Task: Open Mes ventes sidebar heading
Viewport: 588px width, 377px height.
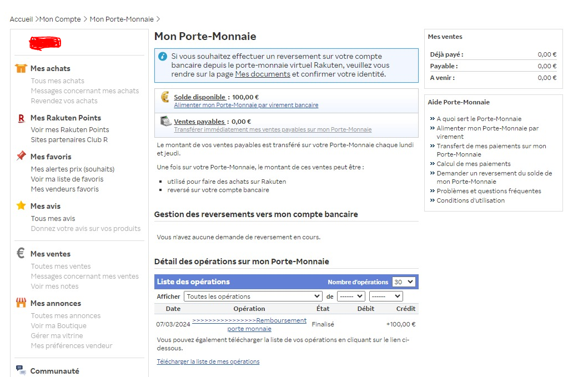Action: pyautogui.click(x=51, y=254)
